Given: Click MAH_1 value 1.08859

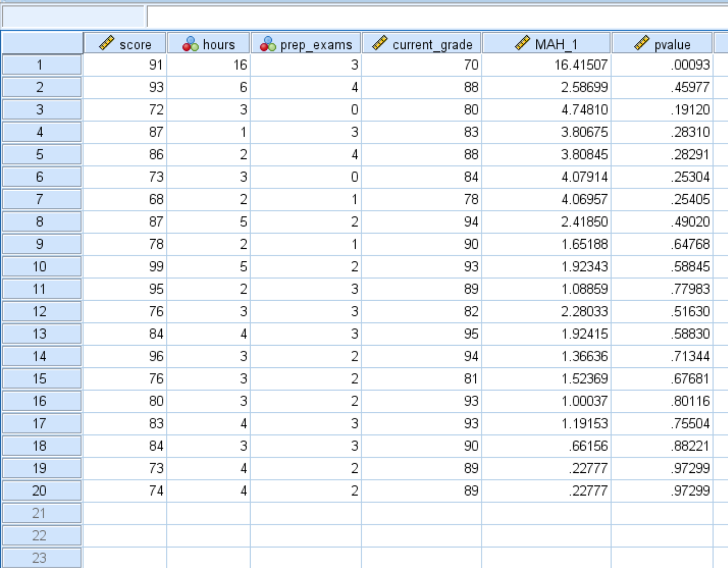Looking at the screenshot, I should [546, 289].
